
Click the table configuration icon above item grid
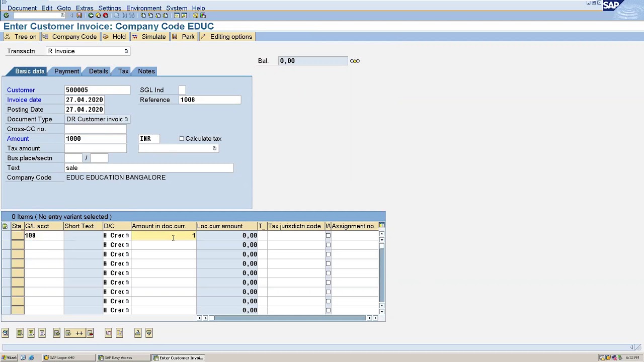(382, 225)
